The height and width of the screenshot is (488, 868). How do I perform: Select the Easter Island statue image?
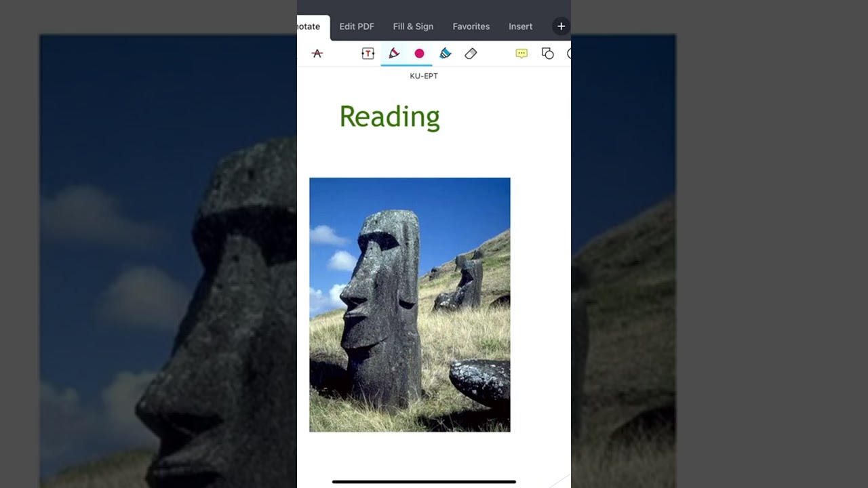(410, 305)
